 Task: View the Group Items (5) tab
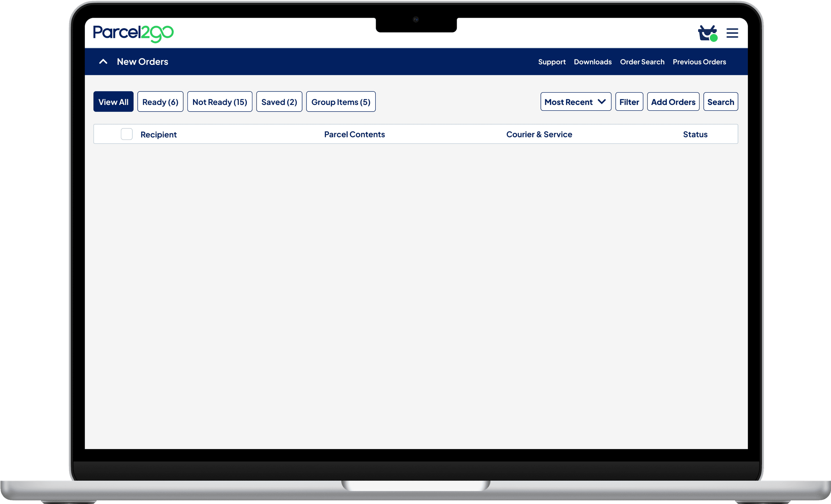(x=341, y=102)
